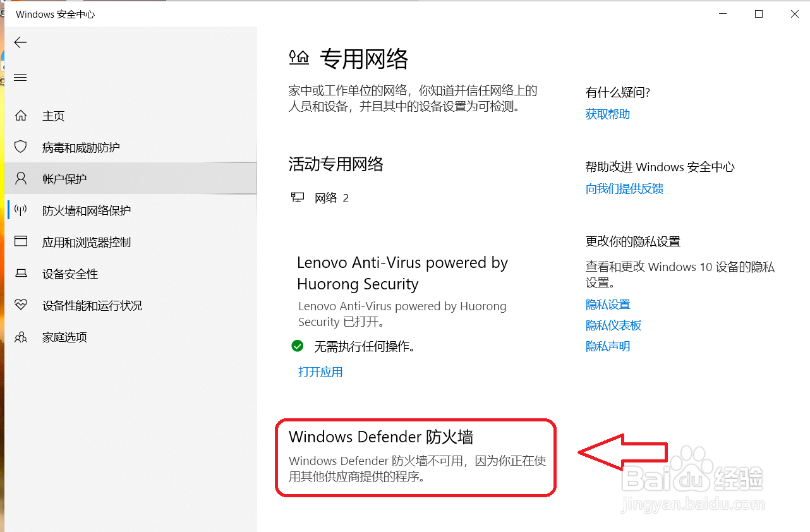Click the person icon for 帐户保护

click(x=21, y=179)
